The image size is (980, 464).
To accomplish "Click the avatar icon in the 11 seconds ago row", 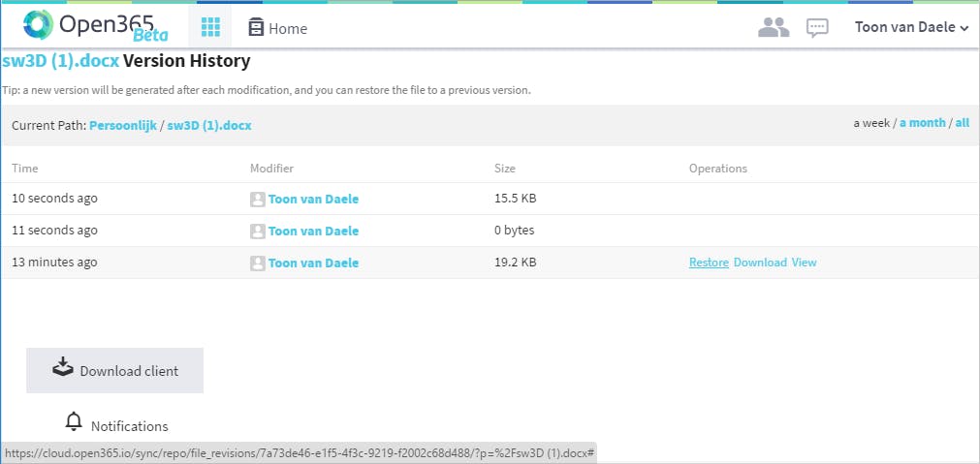I will (258, 232).
